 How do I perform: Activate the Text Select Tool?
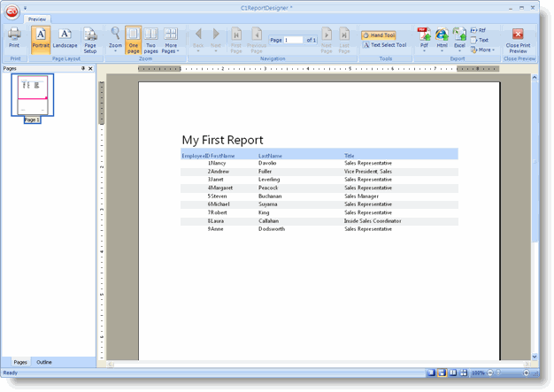[384, 45]
